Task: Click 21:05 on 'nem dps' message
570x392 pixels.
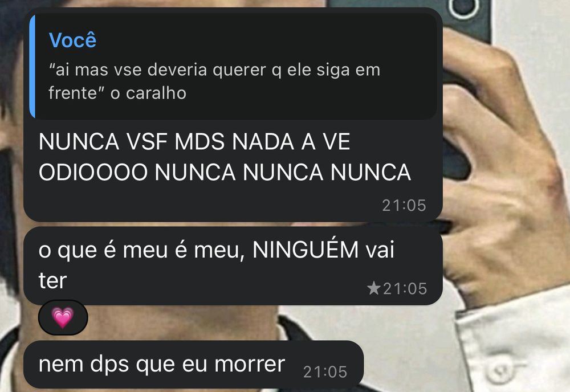Action: tap(325, 372)
